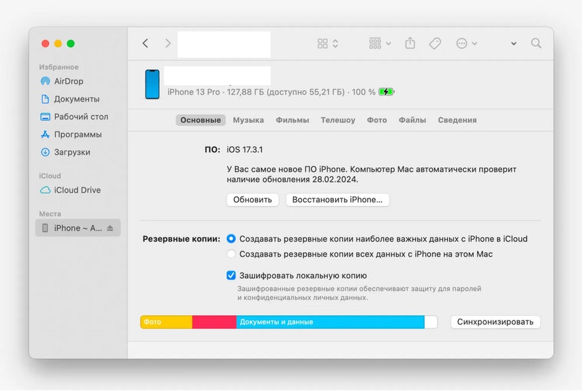This screenshot has width=582, height=392.
Task: Open the toolbar overflow chevron
Action: pos(514,44)
